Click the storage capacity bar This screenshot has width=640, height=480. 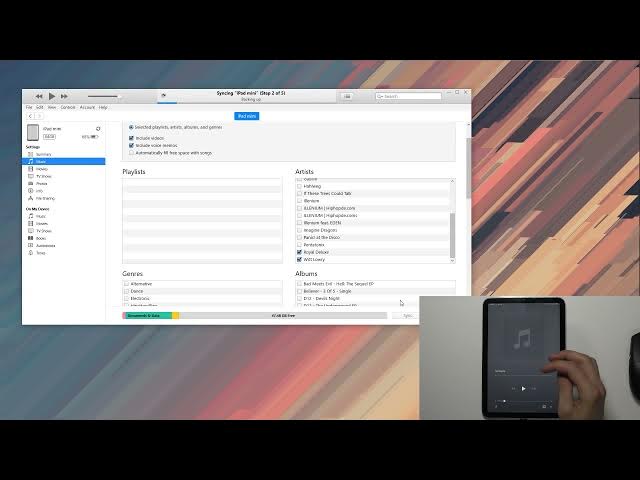(x=254, y=316)
